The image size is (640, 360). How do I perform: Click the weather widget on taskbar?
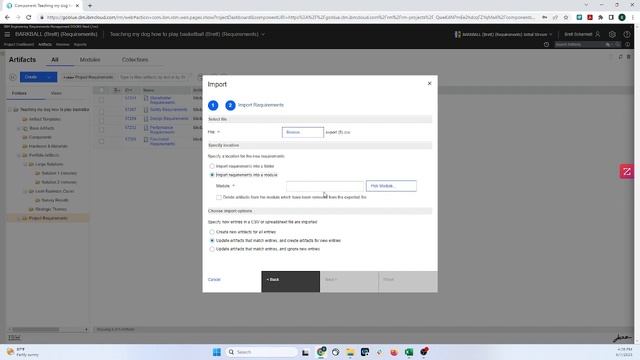coord(22,352)
